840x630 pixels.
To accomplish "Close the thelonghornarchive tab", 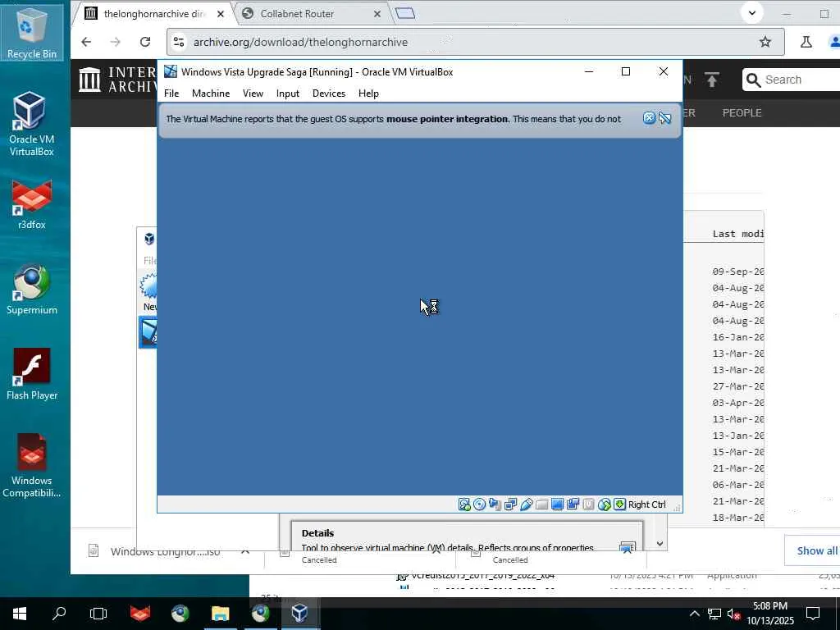I will (x=220, y=14).
